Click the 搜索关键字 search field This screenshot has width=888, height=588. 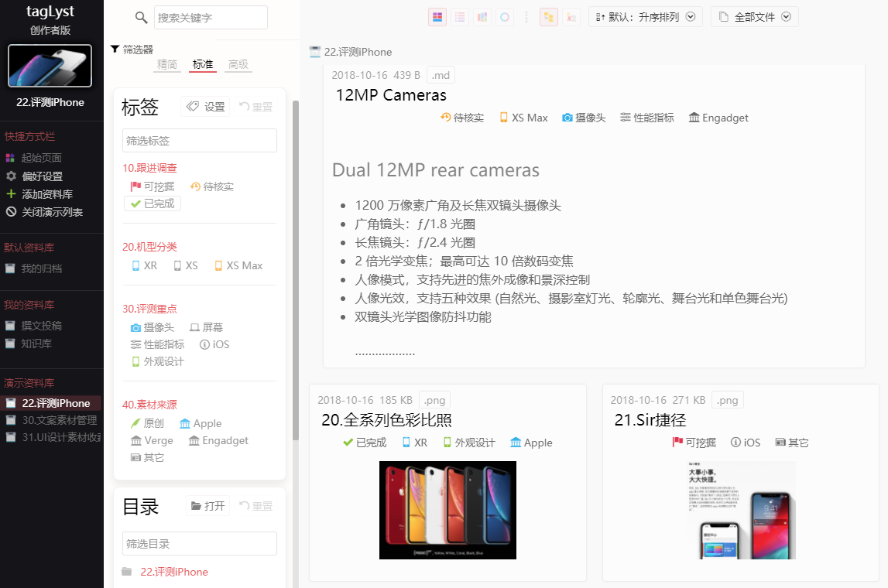211,18
